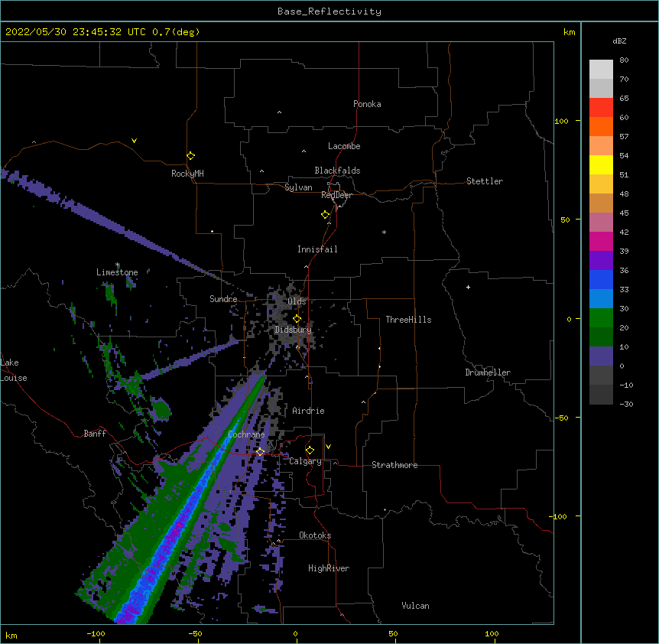The width and height of the screenshot is (659, 644).
Task: Select the orange 60–57 dBZ legend swatch
Action: point(601,126)
